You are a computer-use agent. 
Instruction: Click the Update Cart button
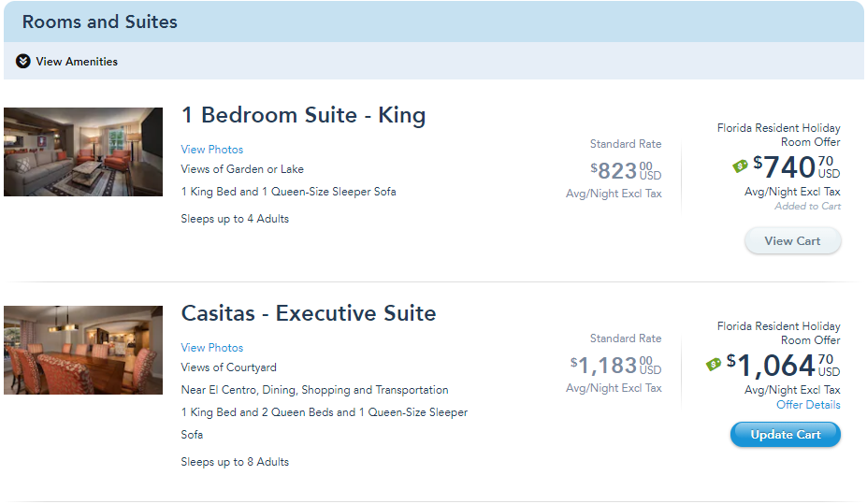(786, 435)
